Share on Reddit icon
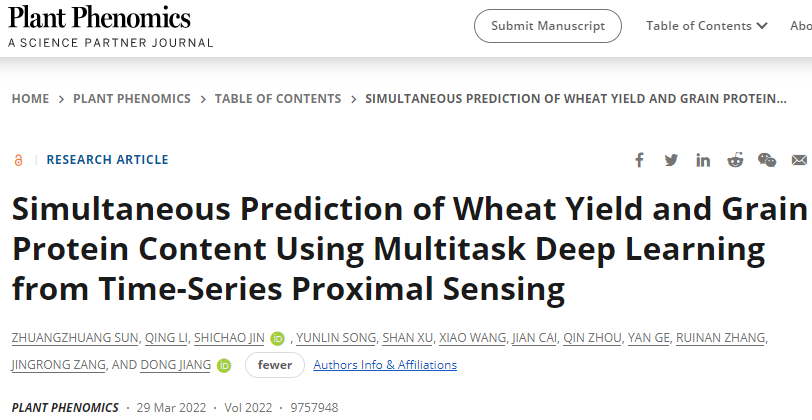Screen dimensions: 812x420 coord(735,160)
